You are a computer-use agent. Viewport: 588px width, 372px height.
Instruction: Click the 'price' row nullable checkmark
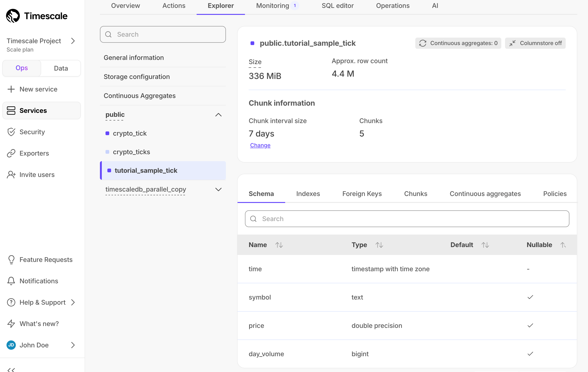point(530,325)
